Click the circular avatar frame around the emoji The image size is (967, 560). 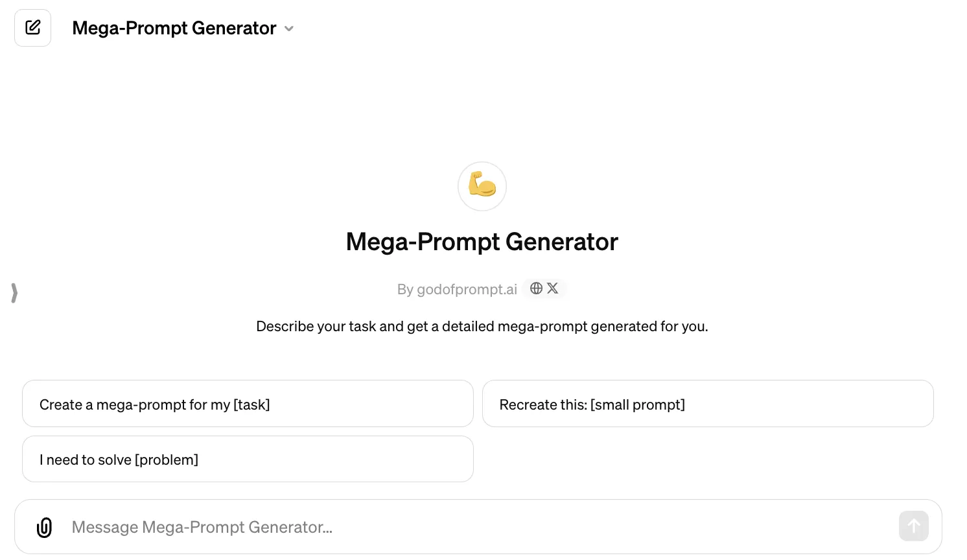[x=482, y=186]
